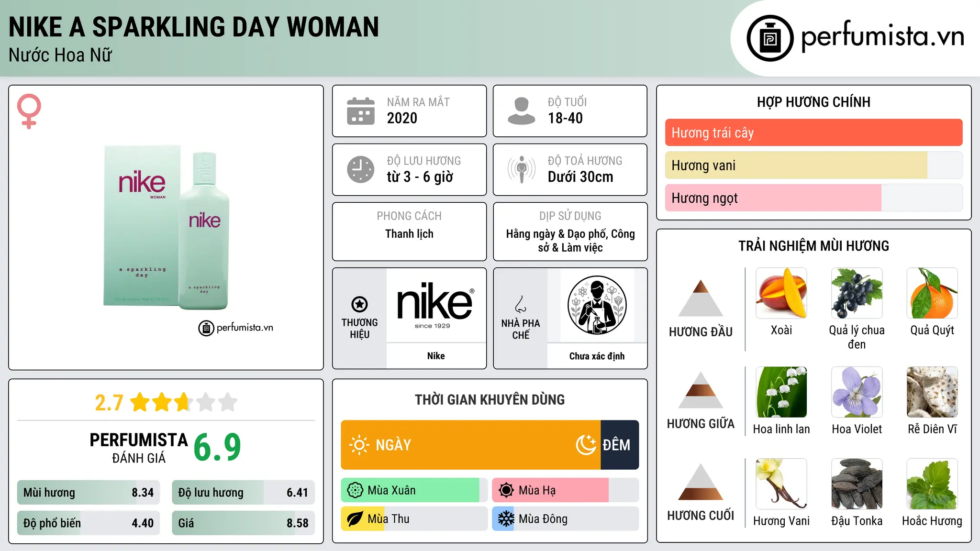Click the 'Thanh lịch' style value
The image size is (980, 551).
[x=409, y=234]
